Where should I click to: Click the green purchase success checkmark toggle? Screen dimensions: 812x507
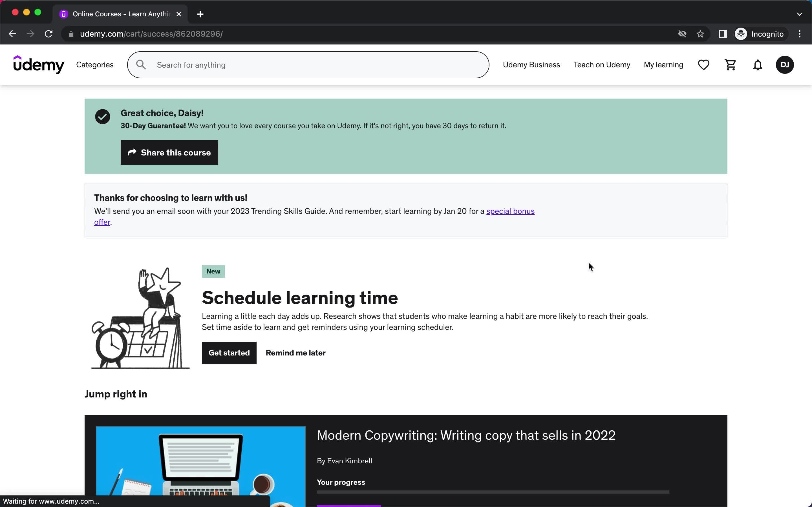(102, 116)
